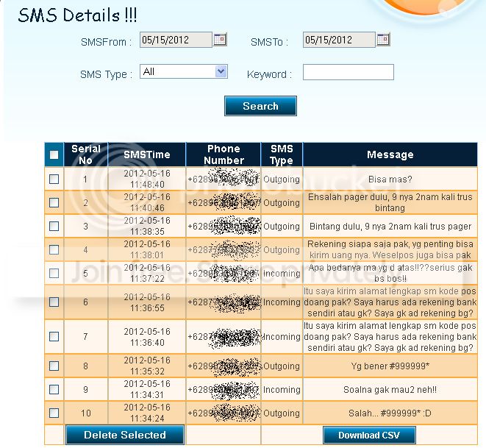486x448 pixels.
Task: Click the SMSTo date field
Action: (x=339, y=40)
